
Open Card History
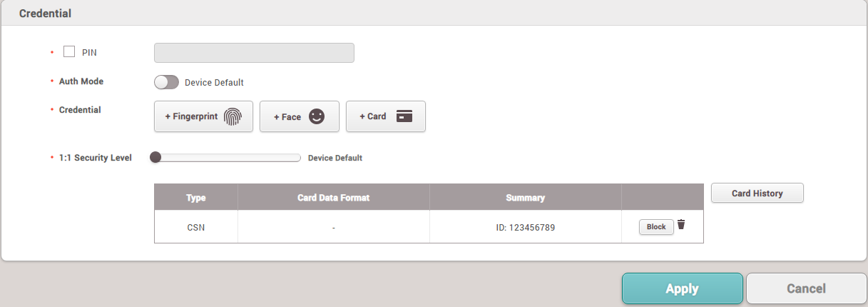[757, 193]
